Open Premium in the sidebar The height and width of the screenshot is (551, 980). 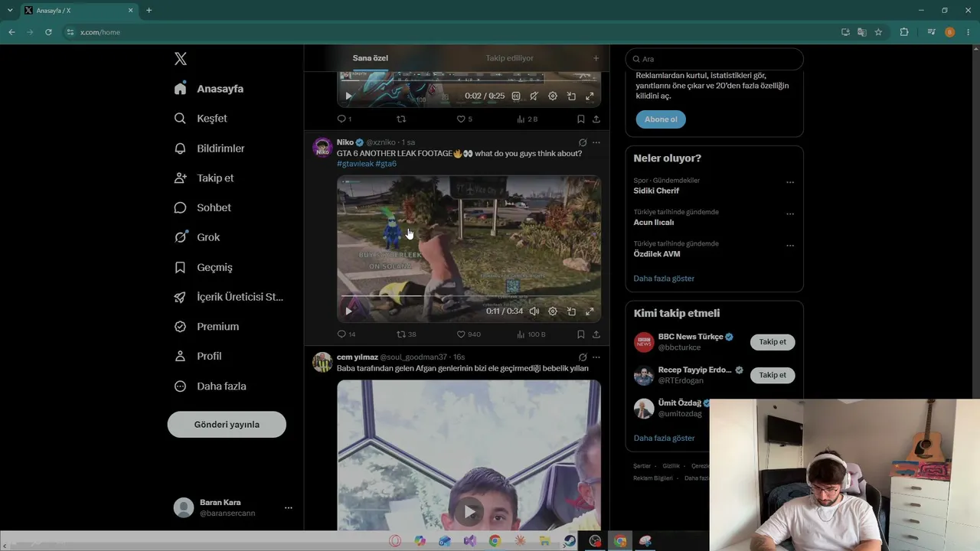206,327
